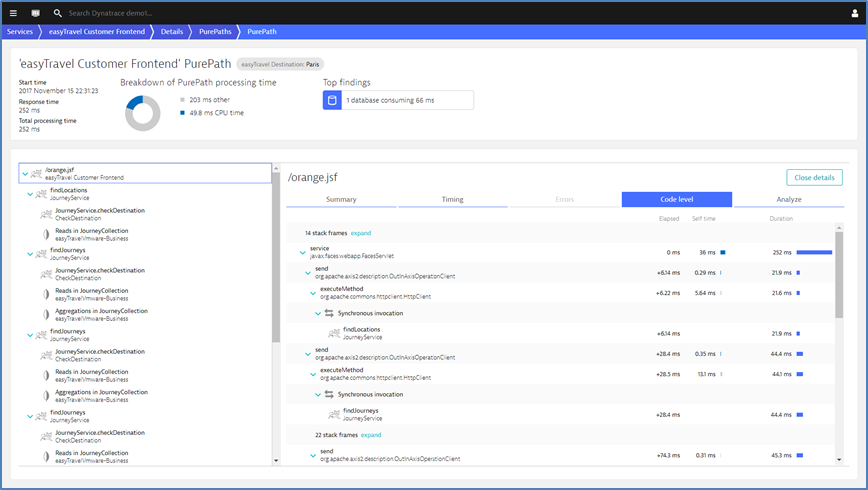Click the synchronous invocation arrows icon above findJourneys
This screenshot has width=868, height=490.
(x=329, y=394)
